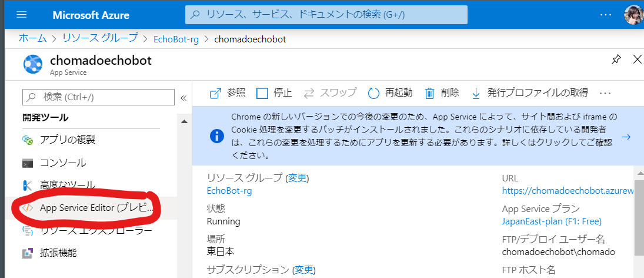
Task: Open the toolbar overflow ellipsis menu
Action: tap(605, 93)
